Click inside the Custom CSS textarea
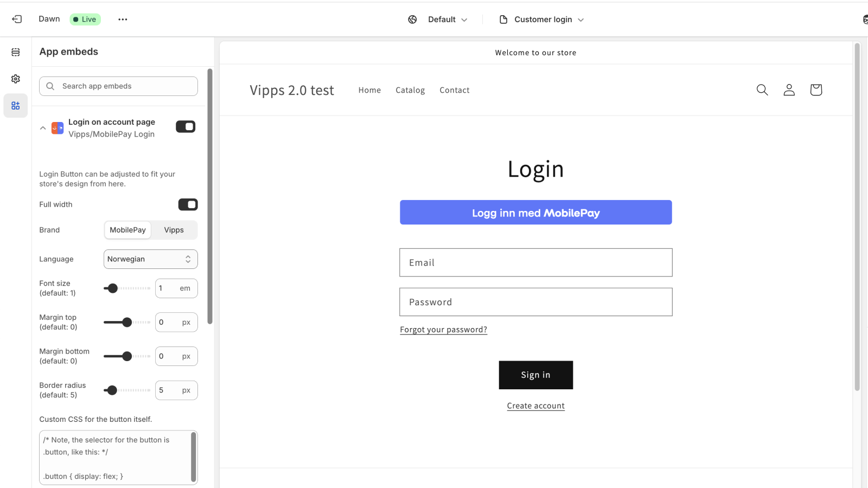868x488 pixels. (x=118, y=458)
